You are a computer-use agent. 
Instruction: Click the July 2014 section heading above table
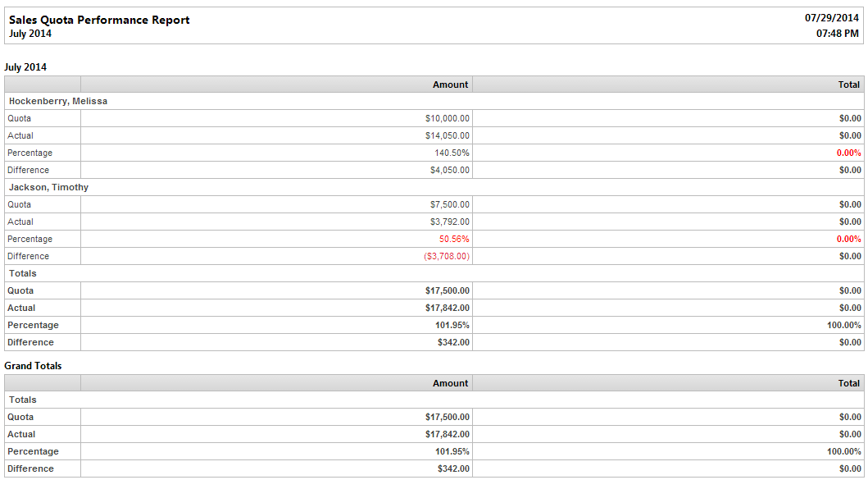coord(25,67)
